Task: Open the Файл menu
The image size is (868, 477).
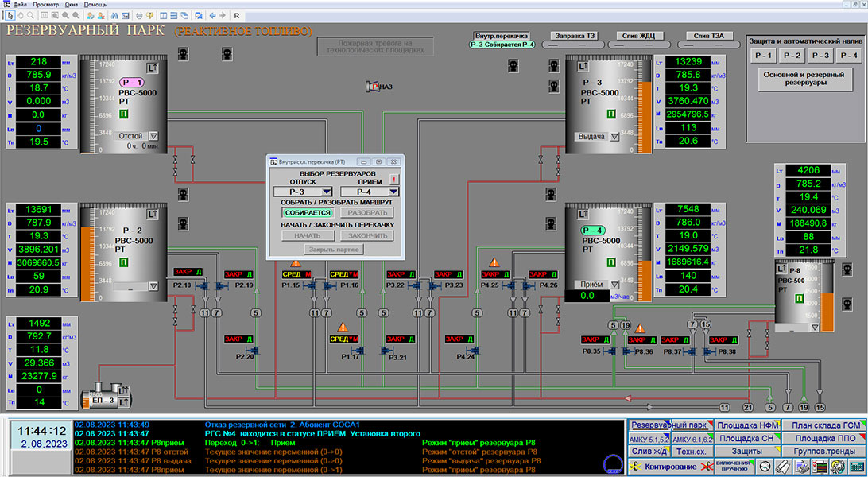Action: coord(20,5)
